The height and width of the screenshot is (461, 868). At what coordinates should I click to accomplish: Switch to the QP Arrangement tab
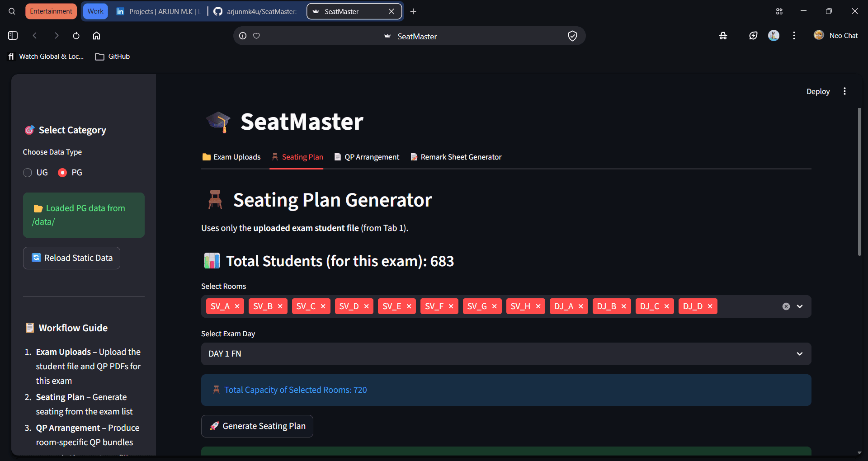coord(367,157)
